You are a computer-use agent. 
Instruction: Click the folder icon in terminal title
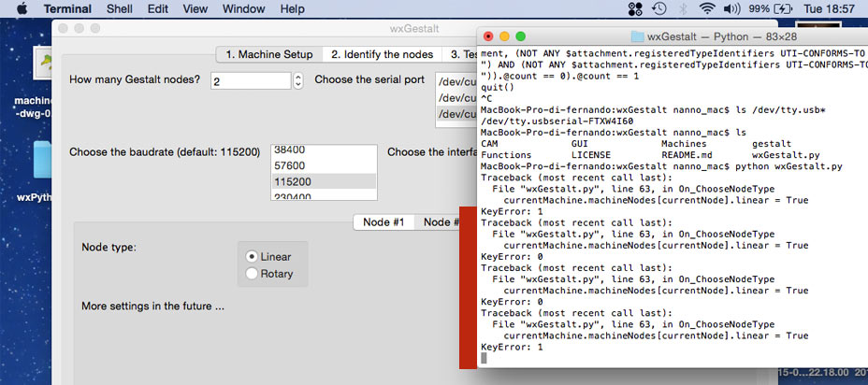638,36
